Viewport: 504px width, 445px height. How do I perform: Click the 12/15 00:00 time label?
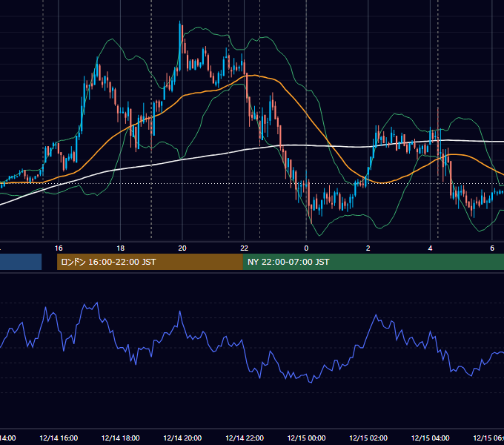click(x=306, y=438)
